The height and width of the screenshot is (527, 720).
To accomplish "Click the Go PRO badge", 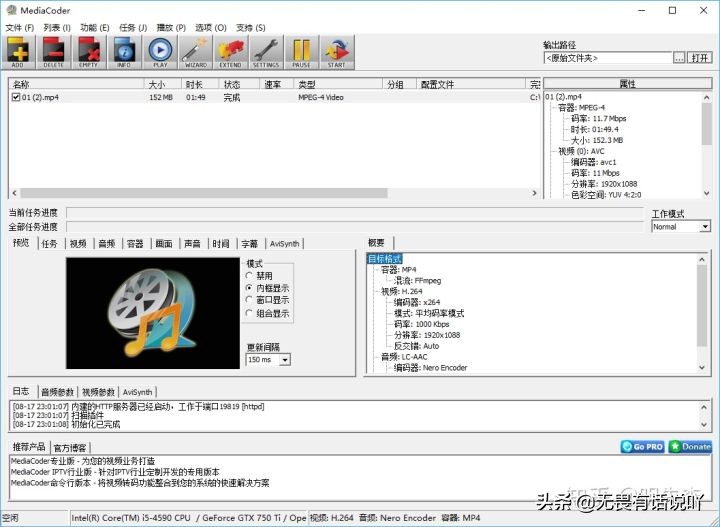I will click(642, 446).
